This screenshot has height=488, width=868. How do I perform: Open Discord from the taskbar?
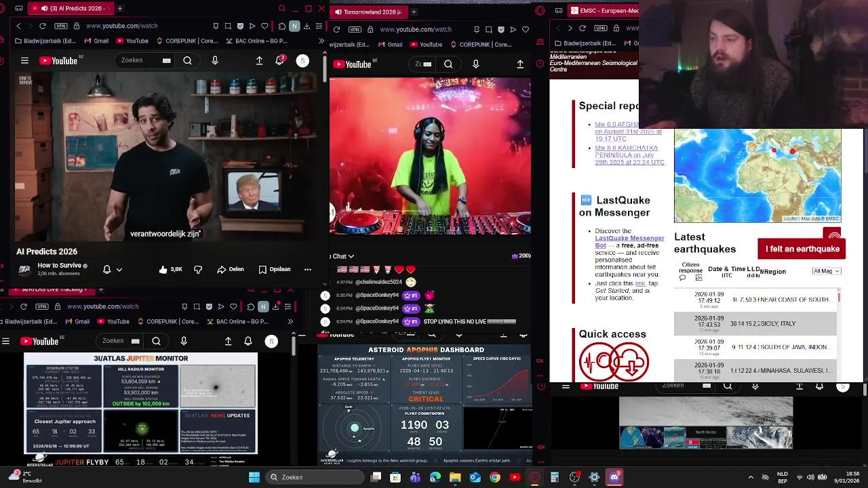(614, 477)
